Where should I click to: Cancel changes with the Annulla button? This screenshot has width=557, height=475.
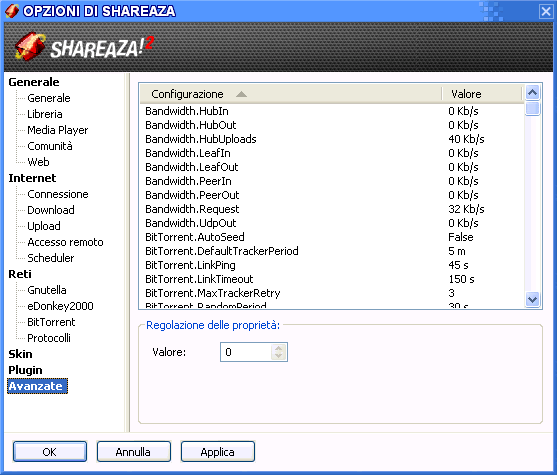coord(134,452)
